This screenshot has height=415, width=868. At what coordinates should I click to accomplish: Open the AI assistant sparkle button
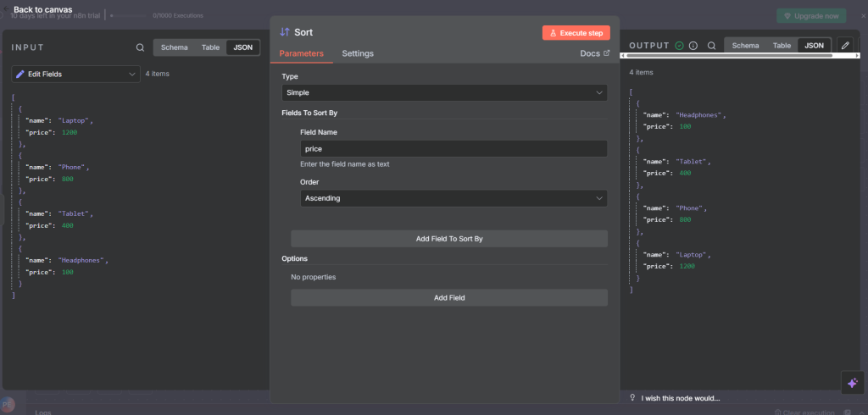[x=853, y=383]
